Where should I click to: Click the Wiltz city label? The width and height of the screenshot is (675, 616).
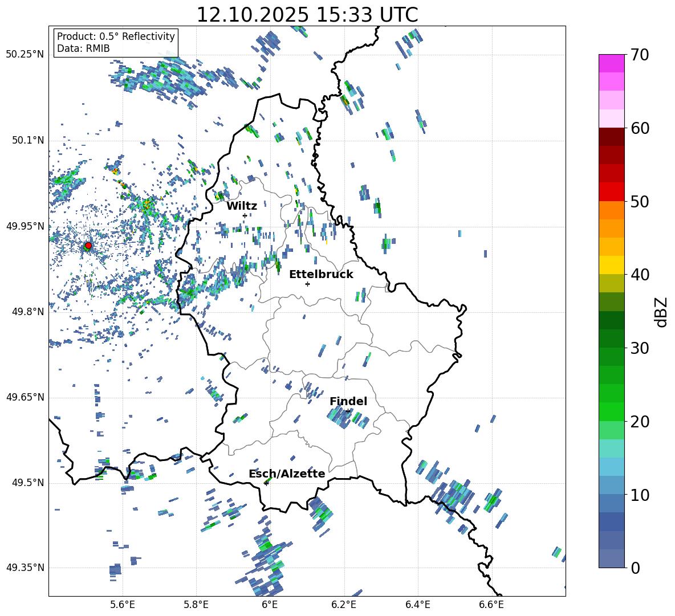tap(242, 206)
